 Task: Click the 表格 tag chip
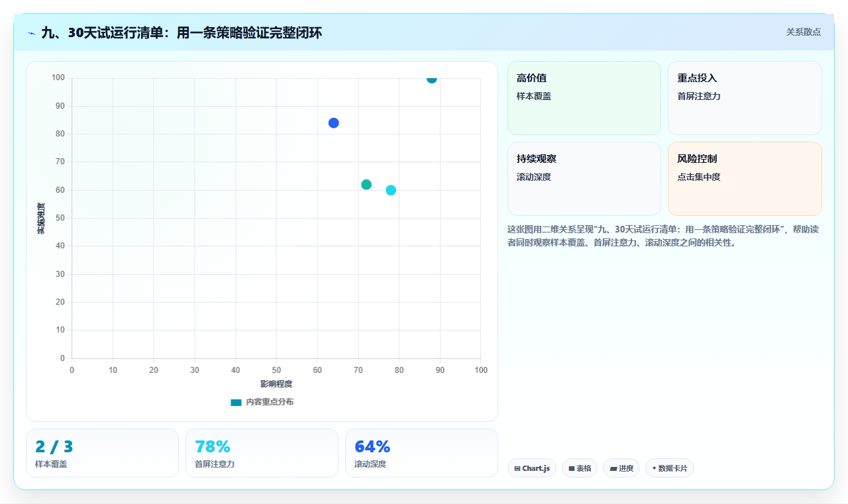580,468
